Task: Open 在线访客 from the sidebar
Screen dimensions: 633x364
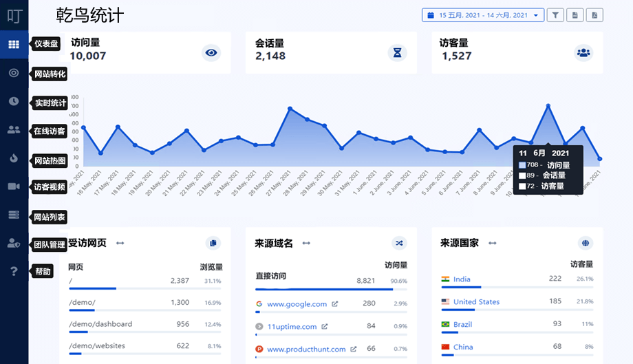Action: (x=14, y=129)
